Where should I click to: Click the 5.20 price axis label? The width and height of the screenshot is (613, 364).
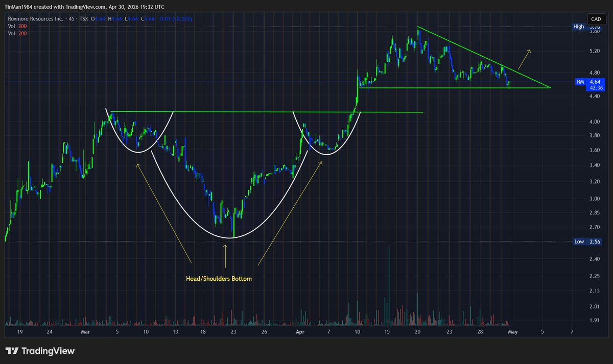click(595, 52)
